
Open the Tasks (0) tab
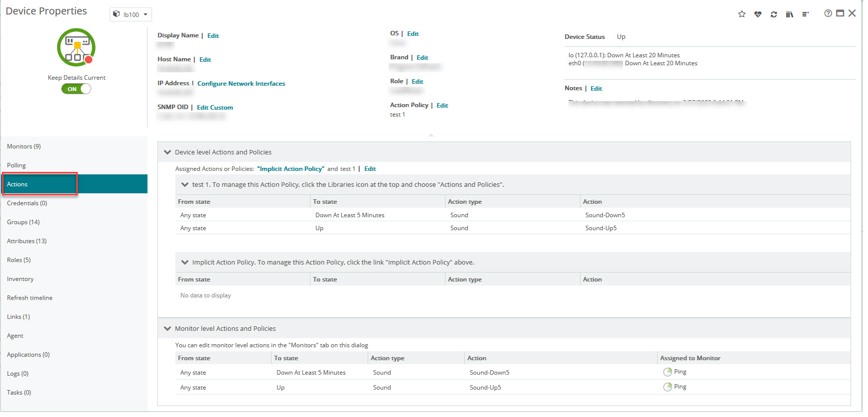pos(74,393)
